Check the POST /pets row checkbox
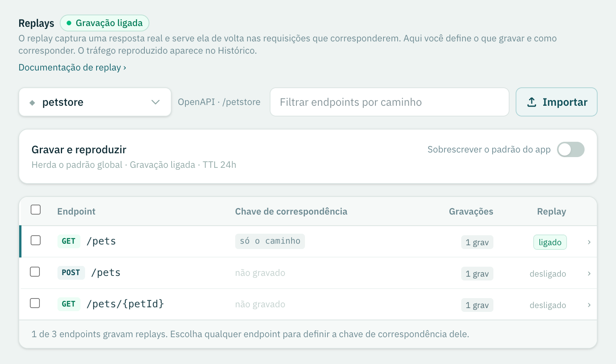 35,272
